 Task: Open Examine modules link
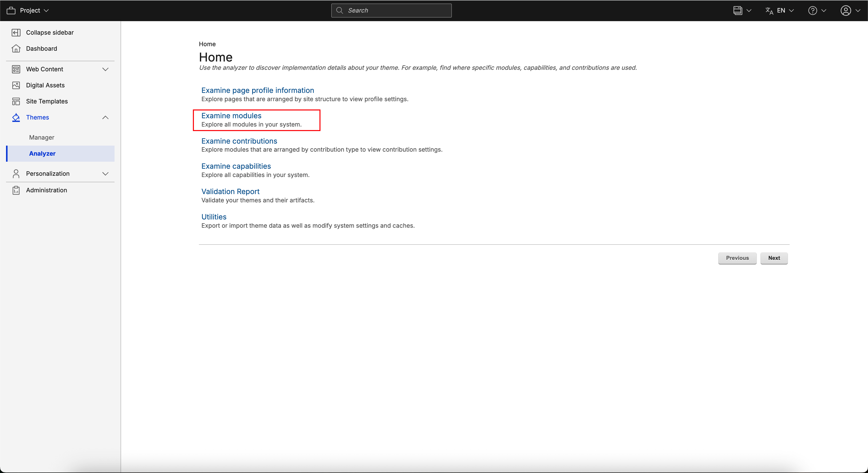(231, 115)
